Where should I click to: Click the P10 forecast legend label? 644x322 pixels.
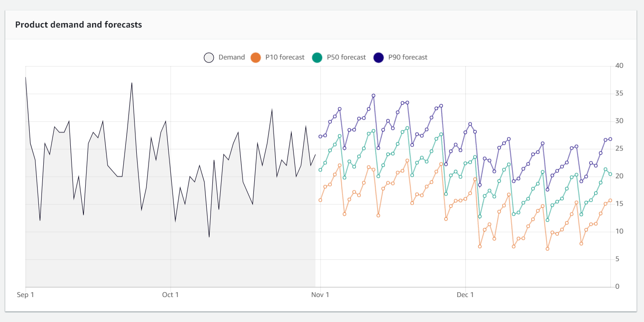[285, 57]
